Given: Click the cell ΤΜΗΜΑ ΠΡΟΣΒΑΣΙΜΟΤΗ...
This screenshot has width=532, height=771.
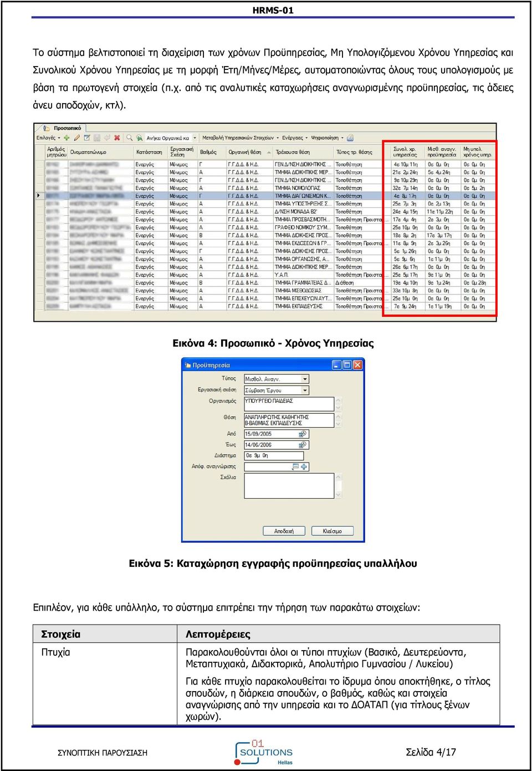Looking at the screenshot, I should tap(304, 220).
